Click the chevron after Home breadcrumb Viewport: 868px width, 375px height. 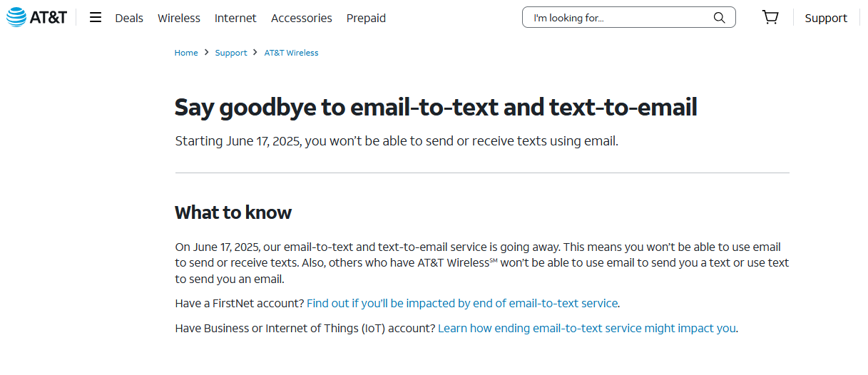point(206,53)
